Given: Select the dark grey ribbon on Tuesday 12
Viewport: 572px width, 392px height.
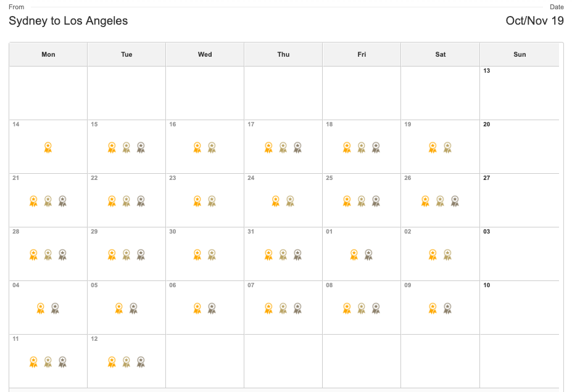Looking at the screenshot, I should [x=141, y=362].
